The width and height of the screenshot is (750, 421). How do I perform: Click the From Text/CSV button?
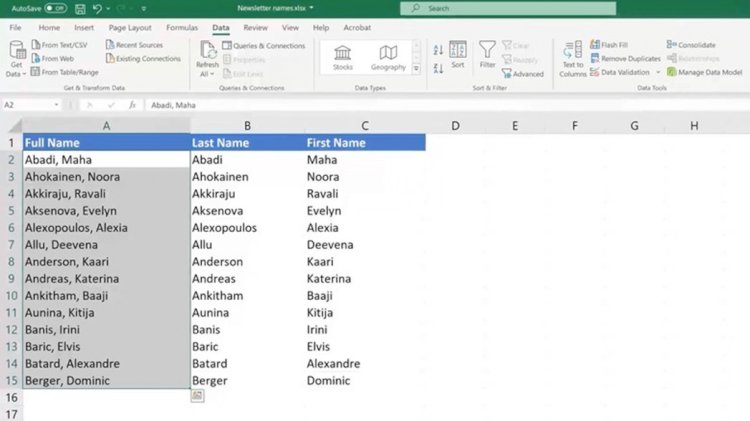(x=60, y=44)
